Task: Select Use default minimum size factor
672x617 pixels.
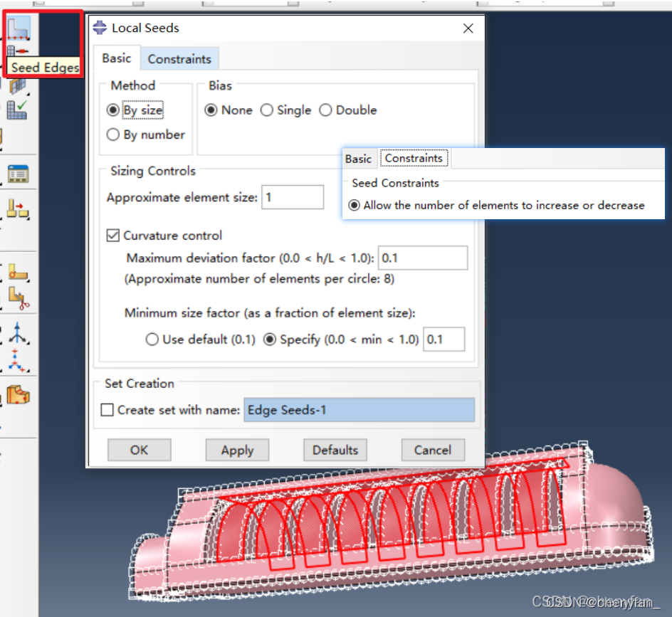Action: coord(152,339)
